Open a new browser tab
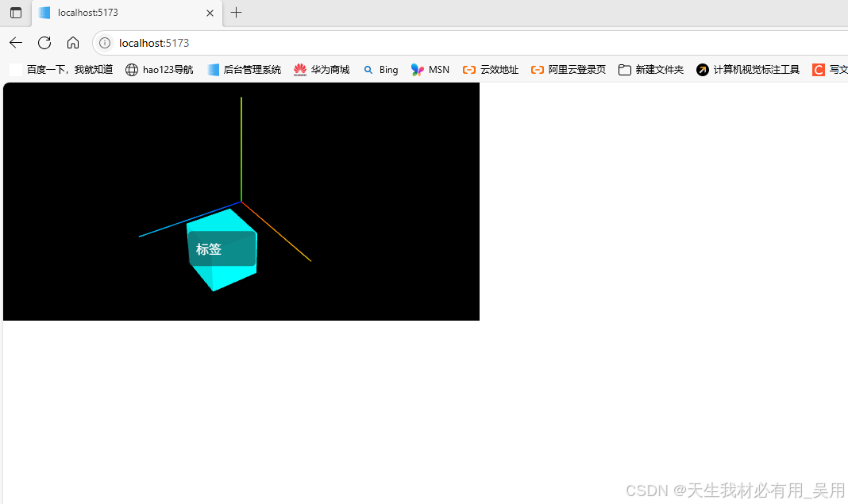The width and height of the screenshot is (848, 504). pyautogui.click(x=236, y=13)
